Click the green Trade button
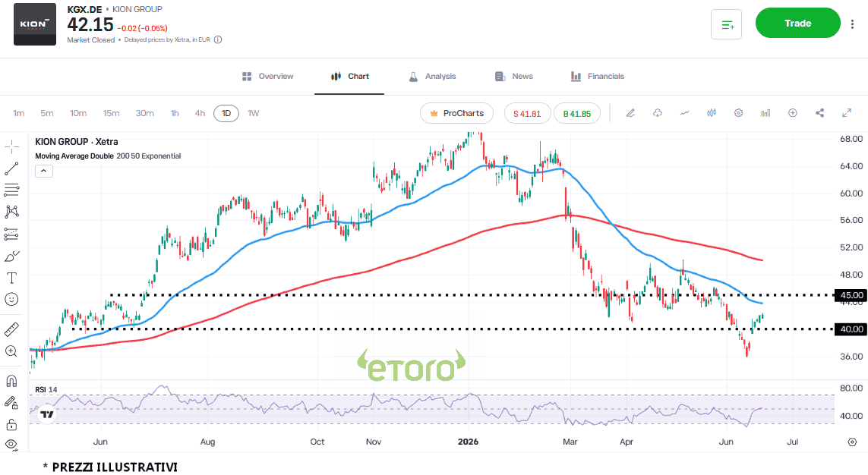This screenshot has width=868, height=475. pyautogui.click(x=797, y=24)
